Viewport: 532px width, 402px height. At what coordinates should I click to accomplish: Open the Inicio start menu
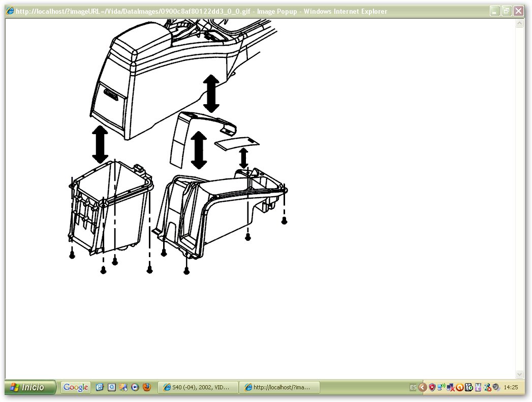coord(30,387)
